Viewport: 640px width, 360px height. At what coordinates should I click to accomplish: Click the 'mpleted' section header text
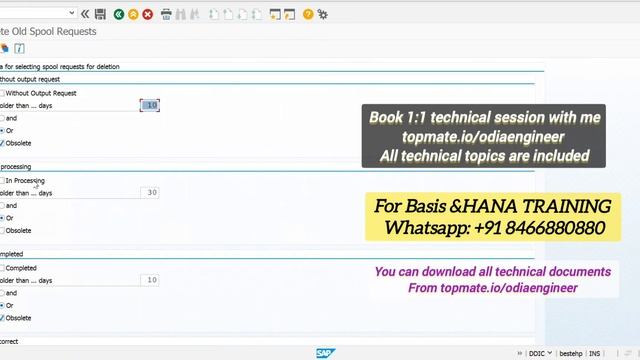pos(11,254)
